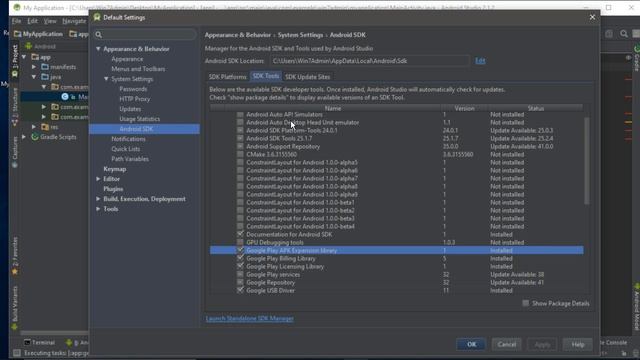Select the Android Support Repository row

tap(396, 147)
